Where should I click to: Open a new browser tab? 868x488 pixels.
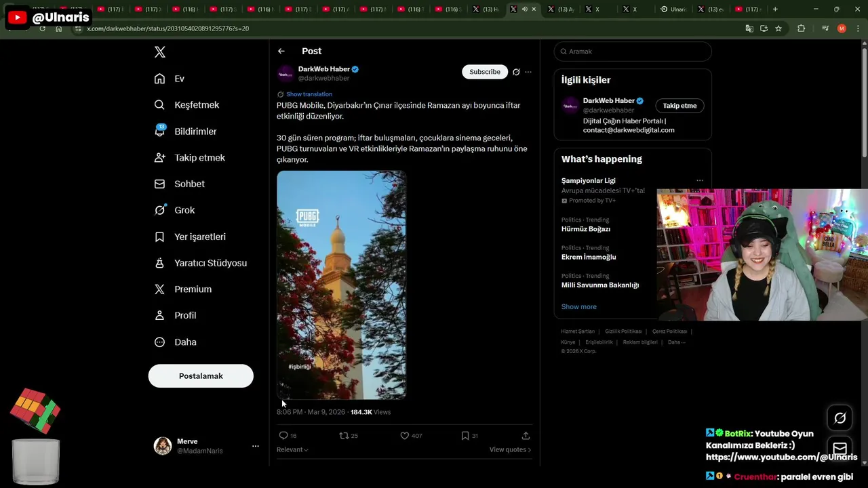[x=775, y=9]
